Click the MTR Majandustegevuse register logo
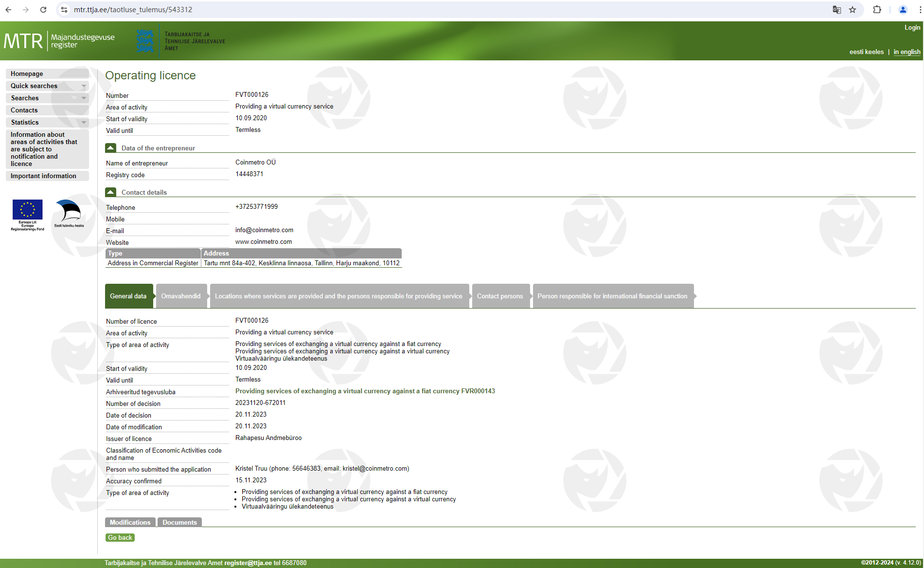This screenshot has height=568, width=924. coord(59,41)
